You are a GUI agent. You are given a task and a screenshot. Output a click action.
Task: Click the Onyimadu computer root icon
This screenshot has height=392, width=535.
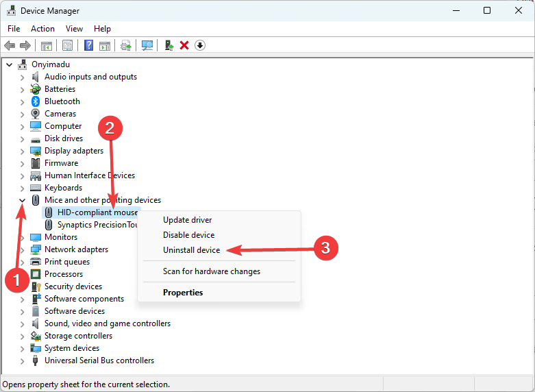pos(23,64)
